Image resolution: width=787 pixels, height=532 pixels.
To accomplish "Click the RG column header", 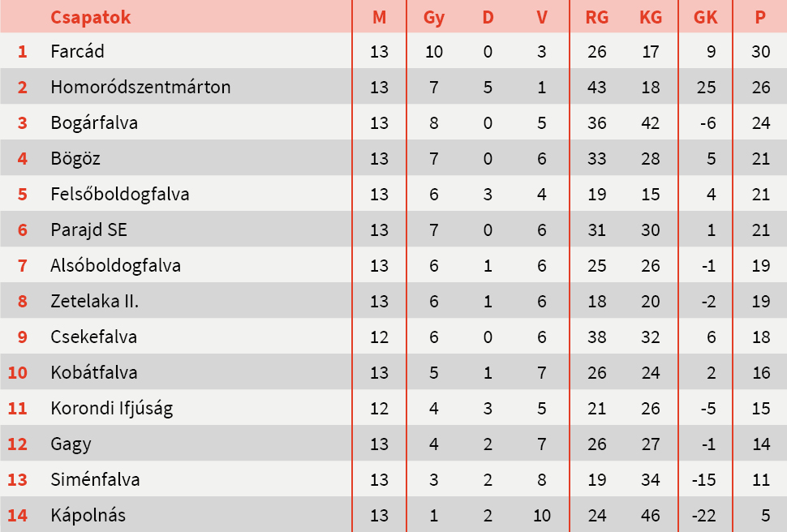I will click(x=596, y=17).
